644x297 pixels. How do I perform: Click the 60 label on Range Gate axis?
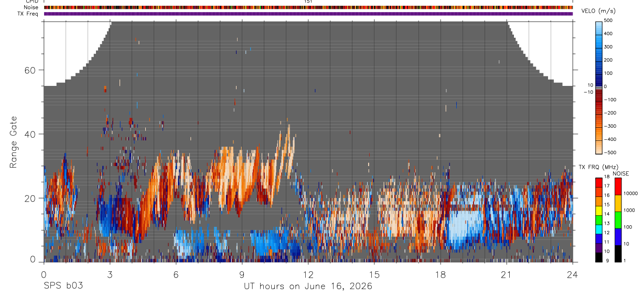[35, 70]
